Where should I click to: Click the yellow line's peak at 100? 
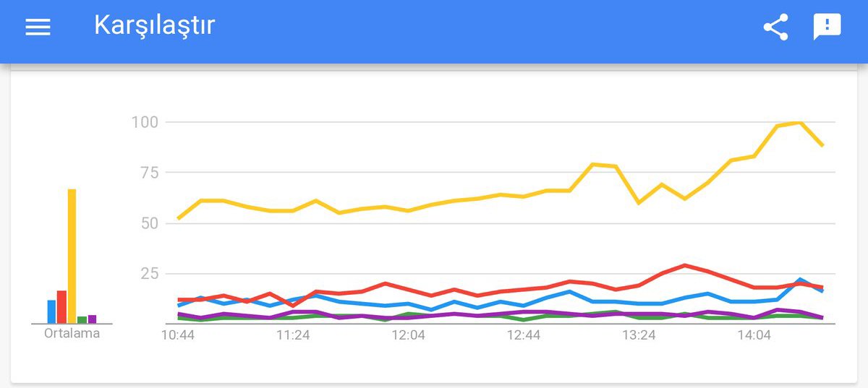pyautogui.click(x=800, y=122)
